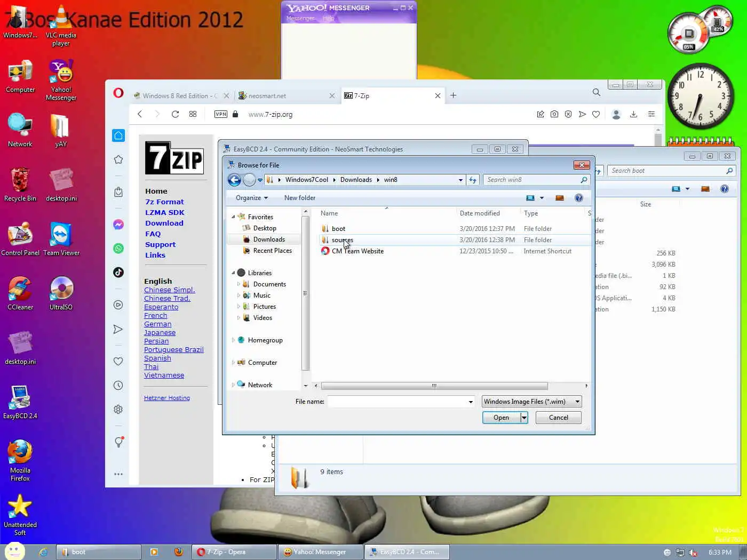The height and width of the screenshot is (560, 747).
Task: Open address bar path history dropdown
Action: [460, 180]
